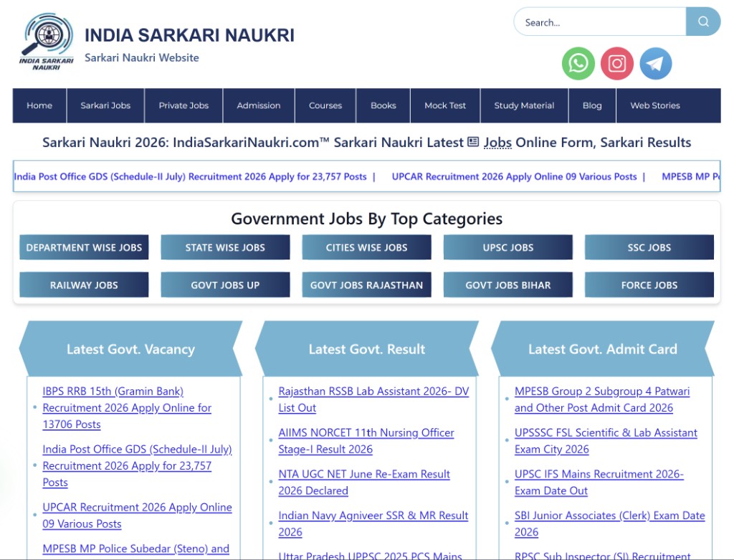Visit the Blog menu item
Screen dimensions: 734x560
[592, 105]
